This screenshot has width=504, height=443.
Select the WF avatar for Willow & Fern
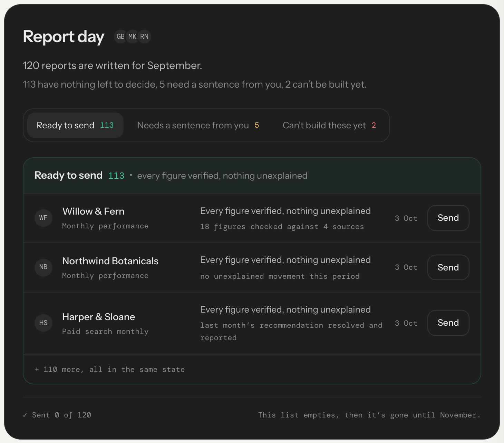pos(43,218)
